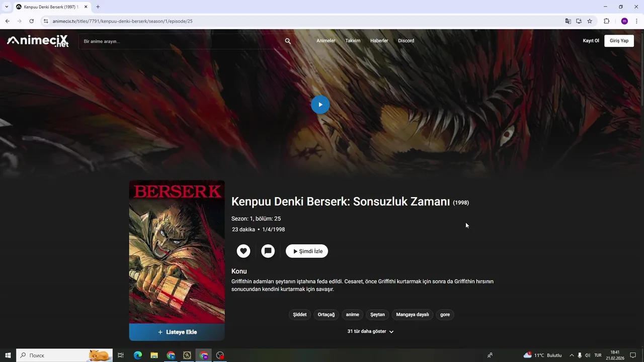The width and height of the screenshot is (644, 362).
Task: Open the notification center icon
Action: pyautogui.click(x=633, y=355)
